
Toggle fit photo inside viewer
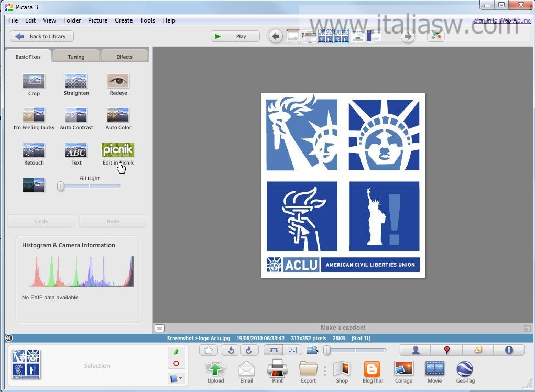pos(274,350)
